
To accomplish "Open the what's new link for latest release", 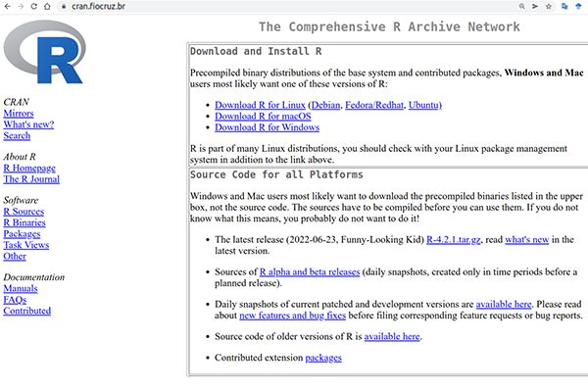I will [x=527, y=239].
